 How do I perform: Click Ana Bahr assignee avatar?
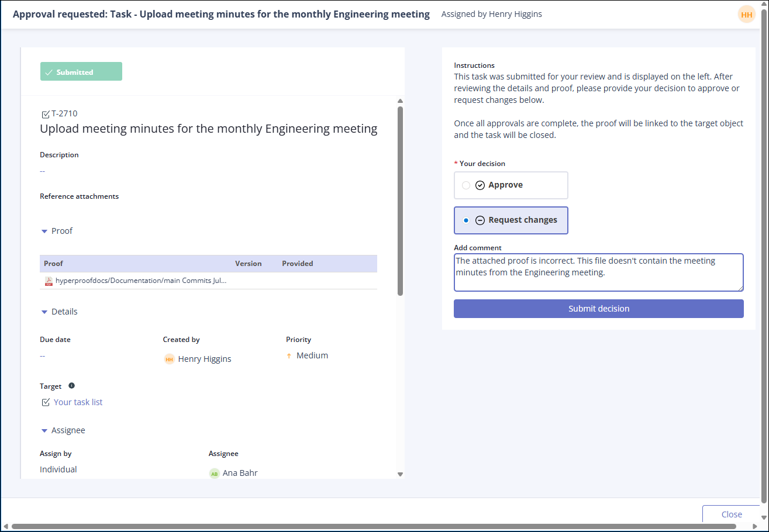pyautogui.click(x=215, y=474)
